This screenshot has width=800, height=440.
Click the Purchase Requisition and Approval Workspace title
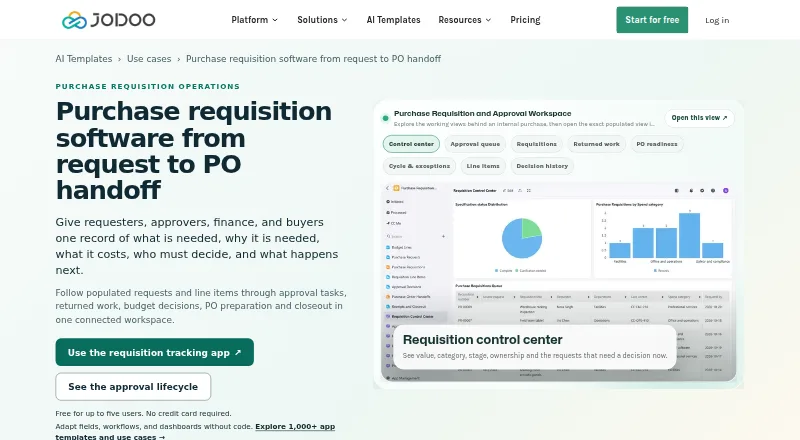483,113
